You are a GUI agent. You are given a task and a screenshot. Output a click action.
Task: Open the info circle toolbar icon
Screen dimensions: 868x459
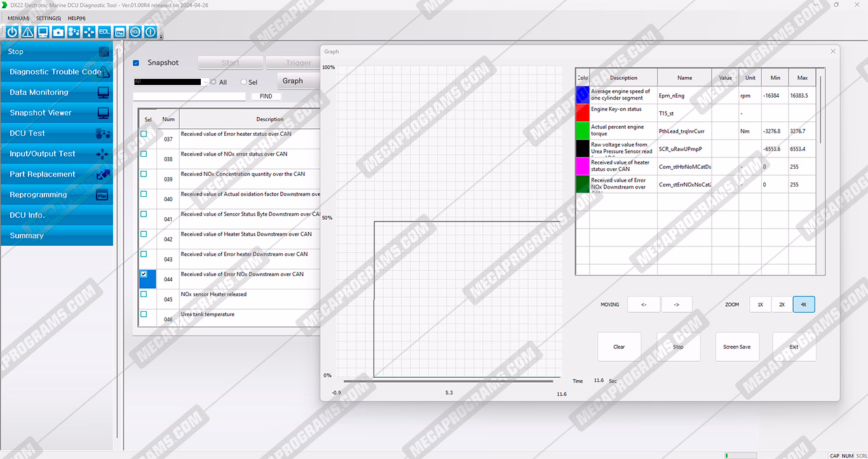pos(151,32)
